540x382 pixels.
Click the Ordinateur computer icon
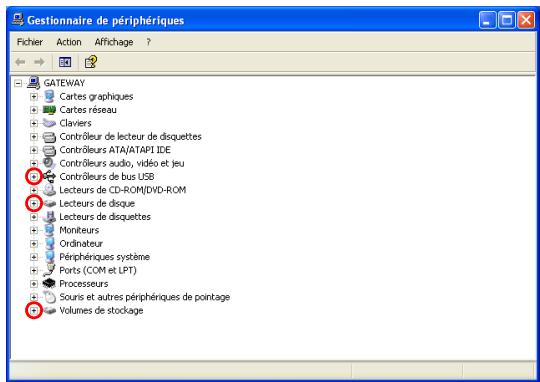pyautogui.click(x=50, y=244)
